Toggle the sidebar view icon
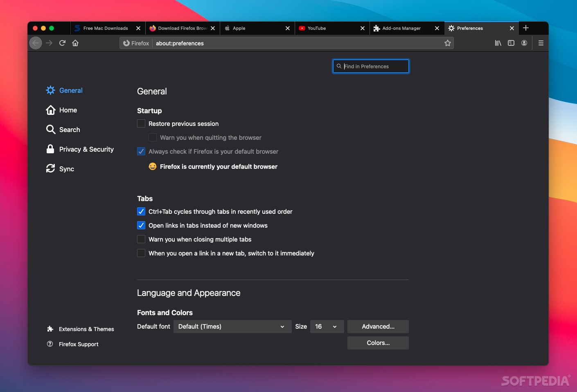Screen dimensions: 577x392 pos(511,43)
